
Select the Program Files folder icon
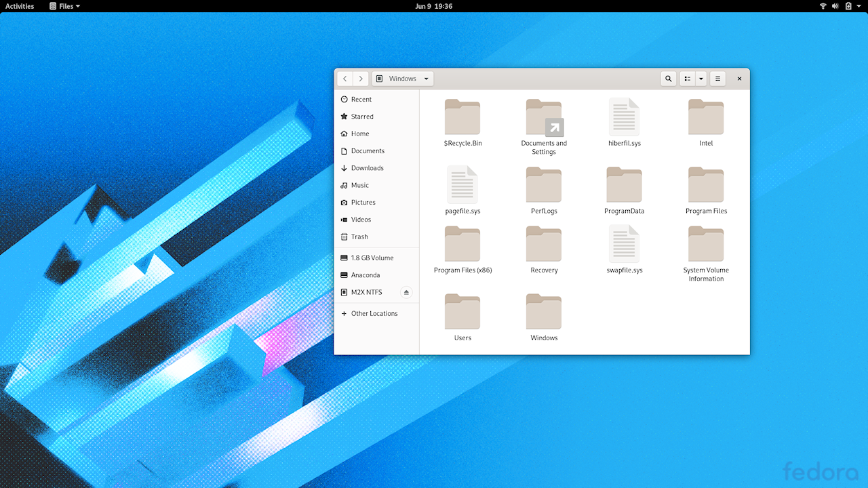point(706,184)
